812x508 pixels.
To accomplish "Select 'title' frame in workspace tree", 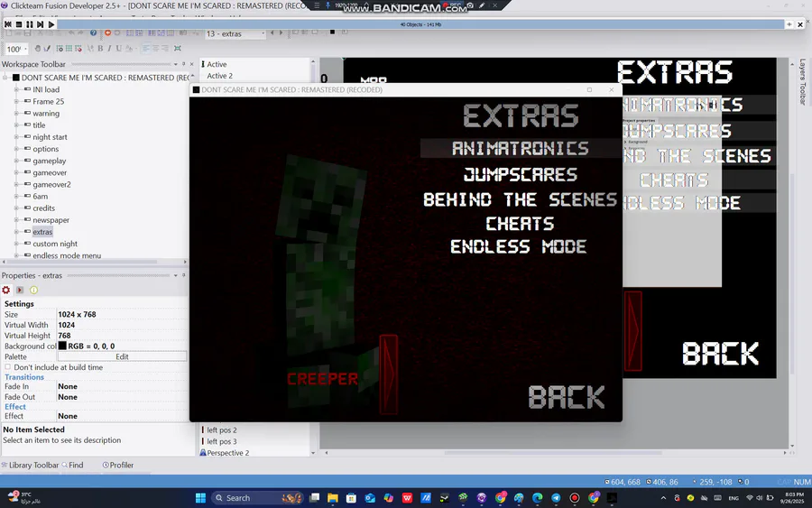I will 39,125.
